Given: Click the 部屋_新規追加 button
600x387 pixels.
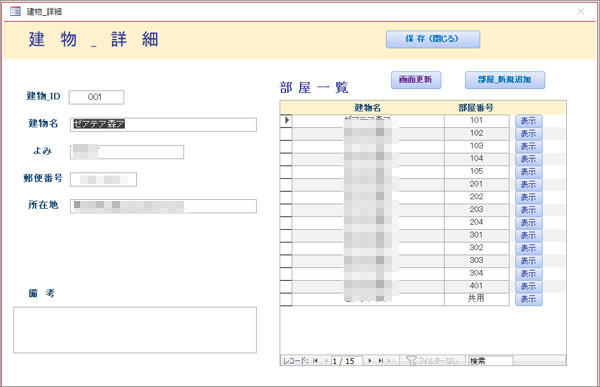Looking at the screenshot, I should [505, 80].
